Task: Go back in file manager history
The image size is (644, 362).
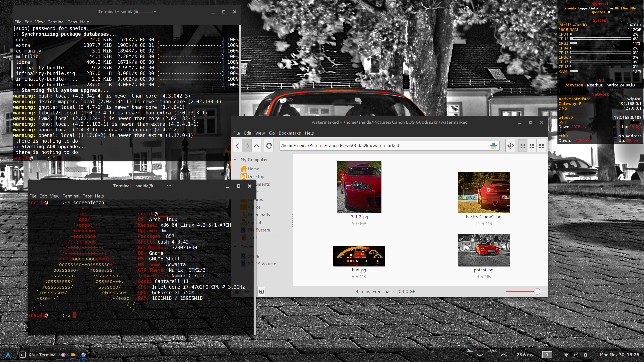Action: point(237,146)
